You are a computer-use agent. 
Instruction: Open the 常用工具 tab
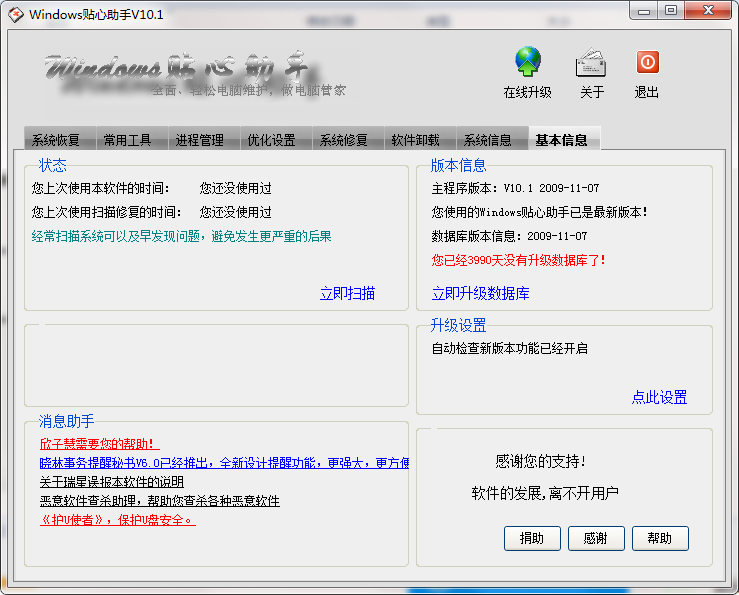coord(132,140)
